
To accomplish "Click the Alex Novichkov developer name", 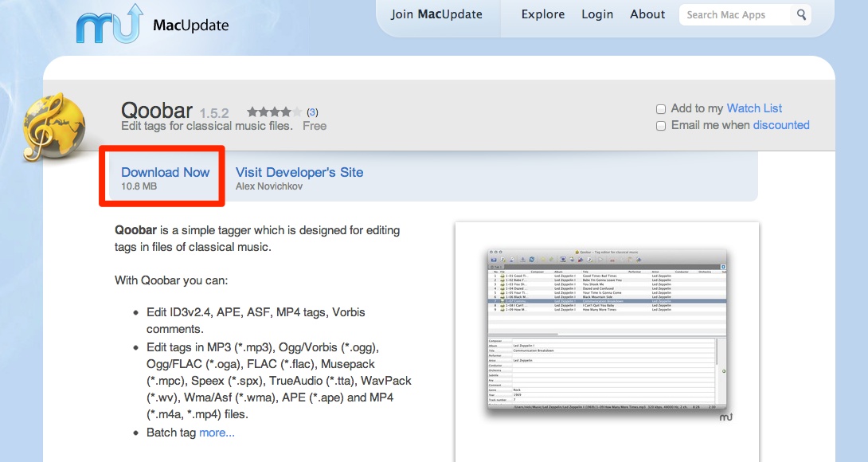I will click(x=269, y=186).
